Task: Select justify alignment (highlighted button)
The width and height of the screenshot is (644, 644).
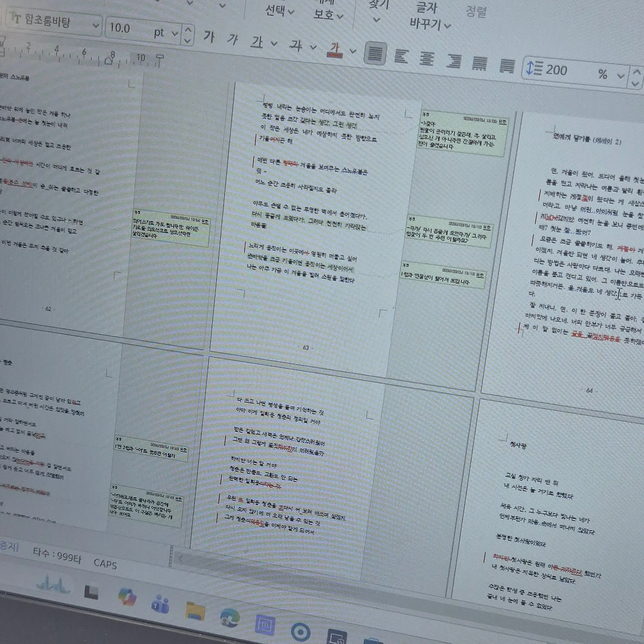Action: pyautogui.click(x=375, y=53)
